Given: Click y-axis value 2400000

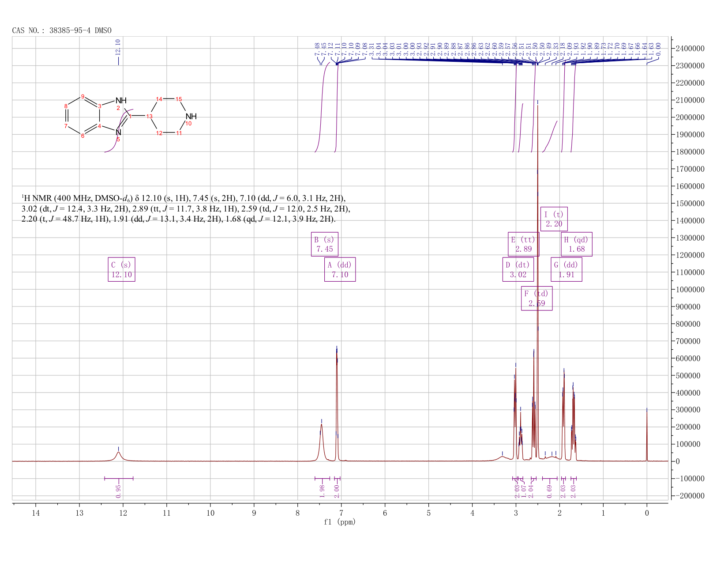Looking at the screenshot, I should [x=690, y=48].
